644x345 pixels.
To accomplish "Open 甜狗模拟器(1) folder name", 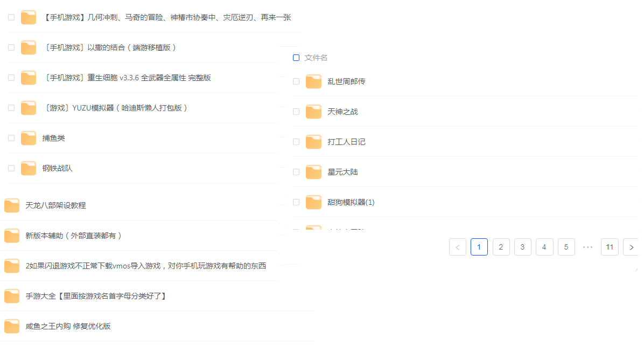I will pyautogui.click(x=351, y=202).
